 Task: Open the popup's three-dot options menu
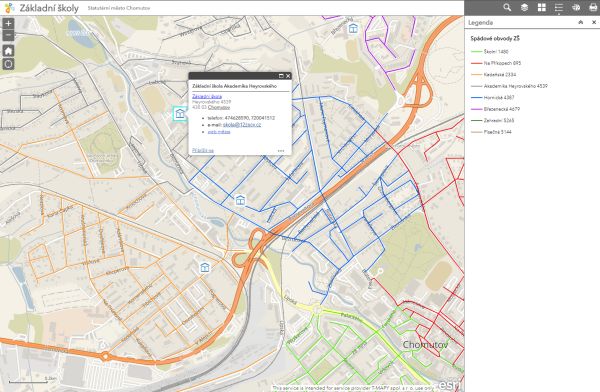point(281,150)
